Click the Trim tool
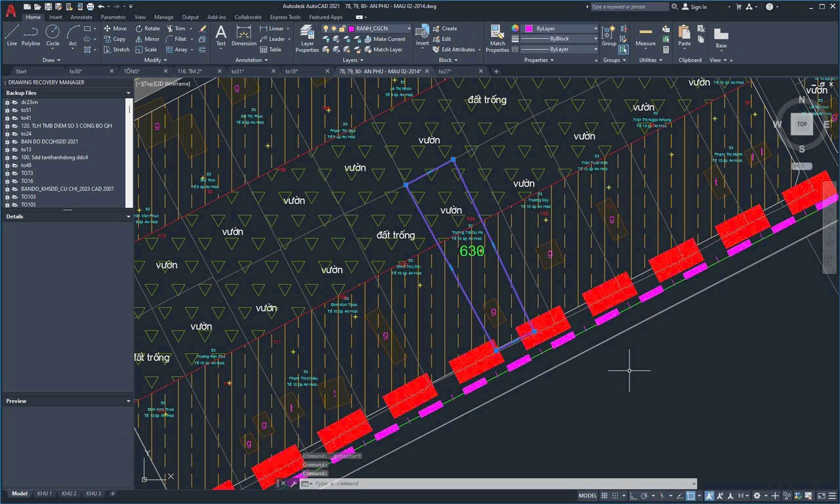This screenshot has width=840, height=504. pos(175,28)
